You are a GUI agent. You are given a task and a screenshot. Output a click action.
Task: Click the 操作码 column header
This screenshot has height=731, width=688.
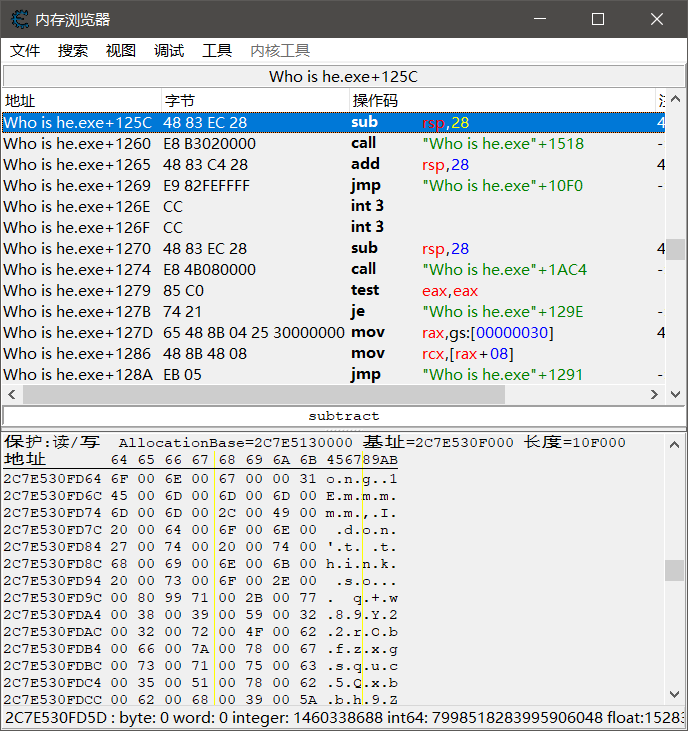[x=500, y=100]
